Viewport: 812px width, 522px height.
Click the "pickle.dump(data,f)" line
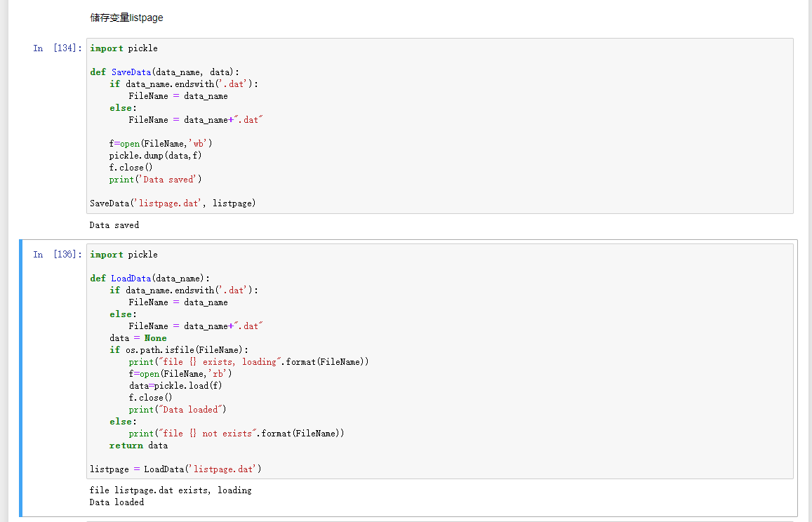155,156
